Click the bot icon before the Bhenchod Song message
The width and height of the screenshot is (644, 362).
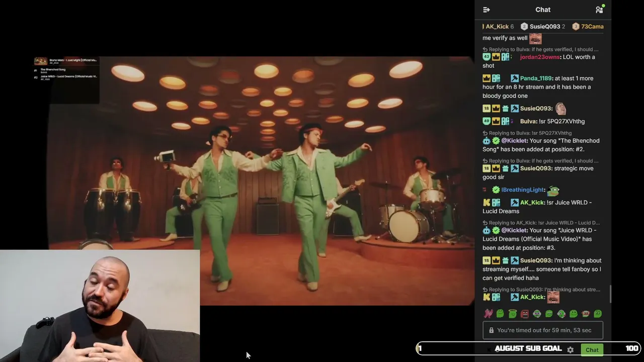click(x=487, y=141)
